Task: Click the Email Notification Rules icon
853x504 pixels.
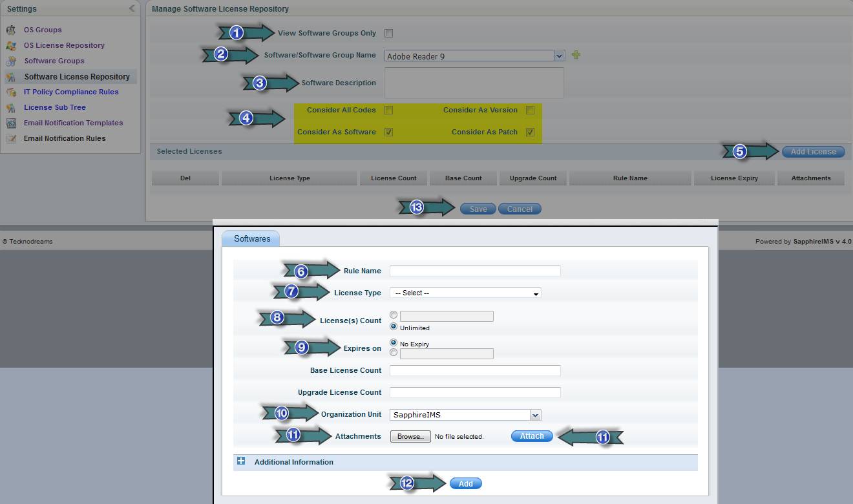Action: click(11, 138)
